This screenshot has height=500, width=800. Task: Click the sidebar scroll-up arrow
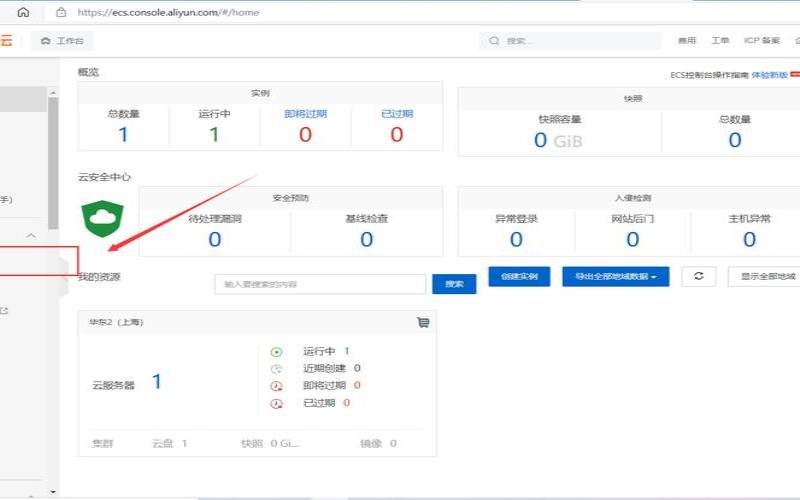(53, 92)
